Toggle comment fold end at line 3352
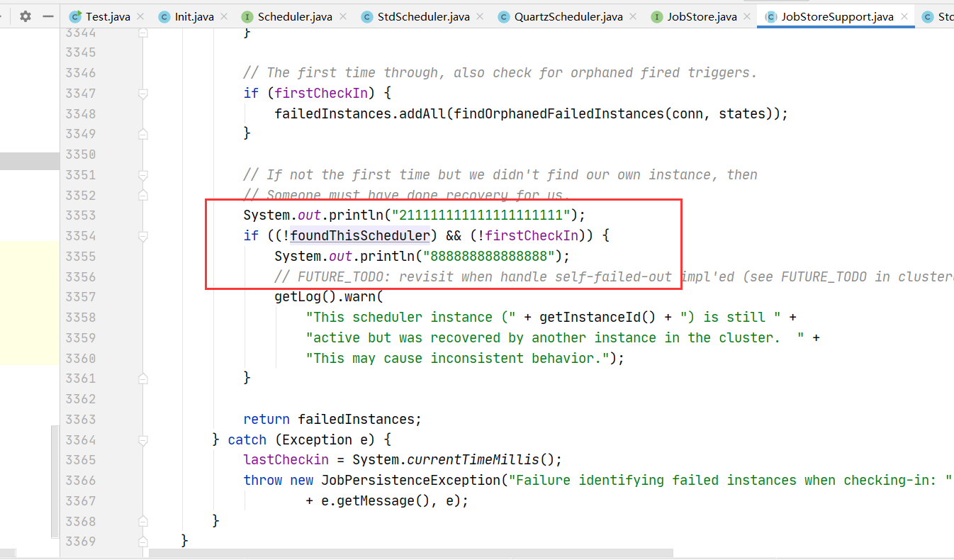Viewport: 954px width, 560px height. (143, 194)
